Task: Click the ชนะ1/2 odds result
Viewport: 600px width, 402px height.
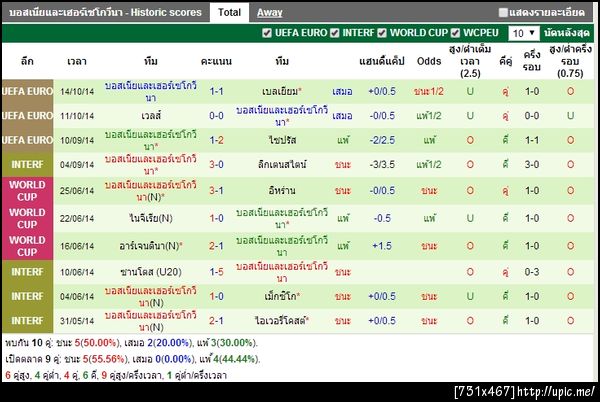Action: point(429,91)
